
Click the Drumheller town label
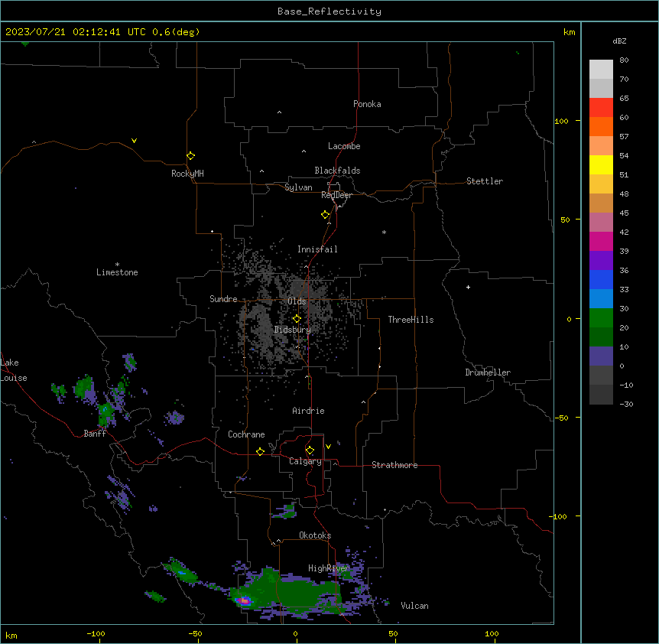[488, 372]
